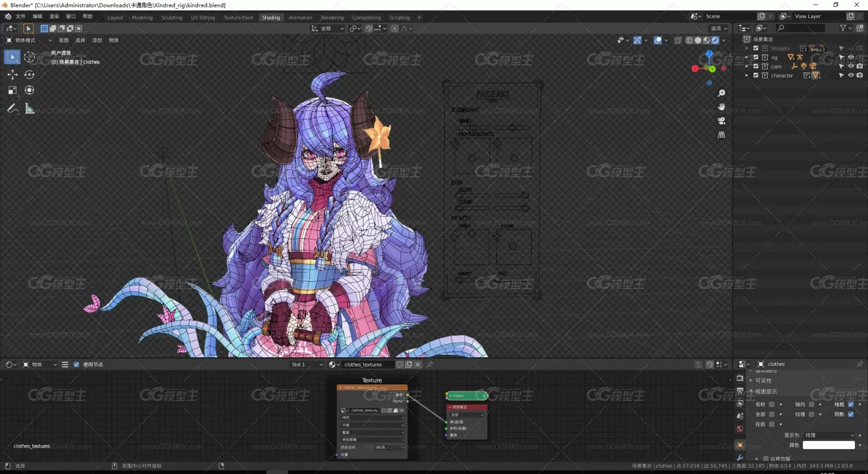
Task: Select the Measure ruler tool
Action: click(x=29, y=109)
